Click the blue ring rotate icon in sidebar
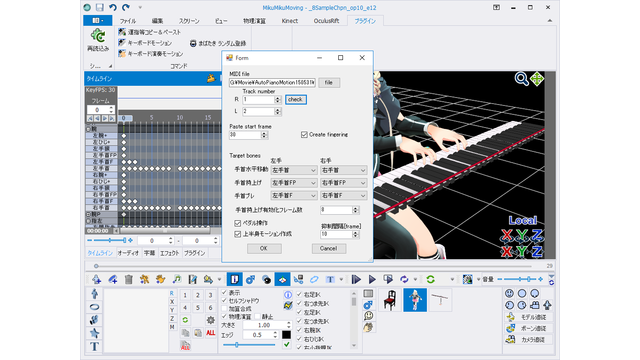The width and height of the screenshot is (640, 360). click(94, 307)
